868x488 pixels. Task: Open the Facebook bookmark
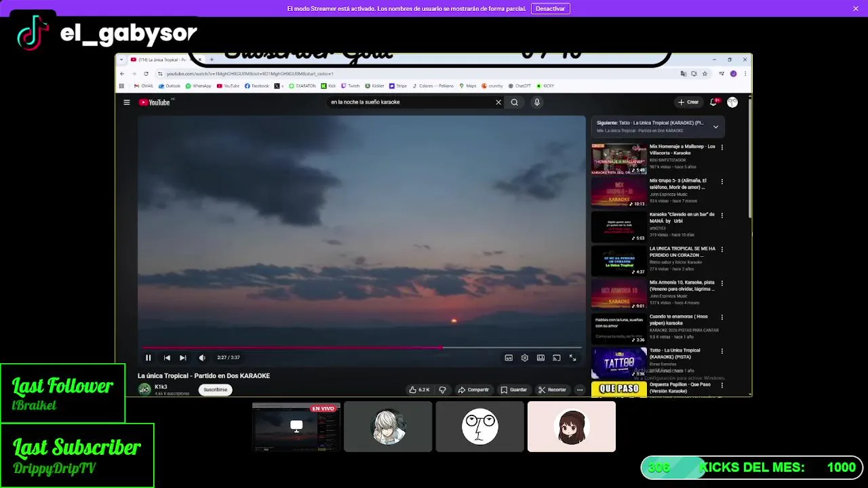[257, 86]
